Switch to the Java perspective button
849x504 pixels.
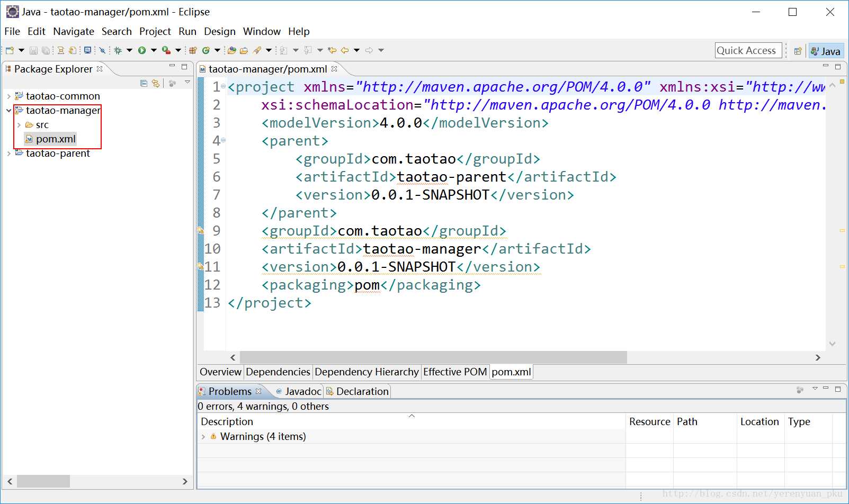pyautogui.click(x=826, y=51)
